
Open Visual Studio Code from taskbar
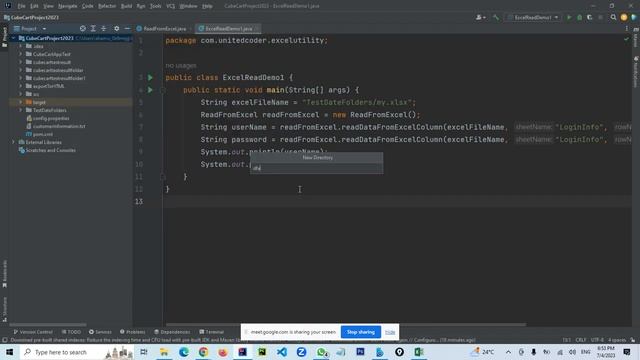[x=282, y=352]
